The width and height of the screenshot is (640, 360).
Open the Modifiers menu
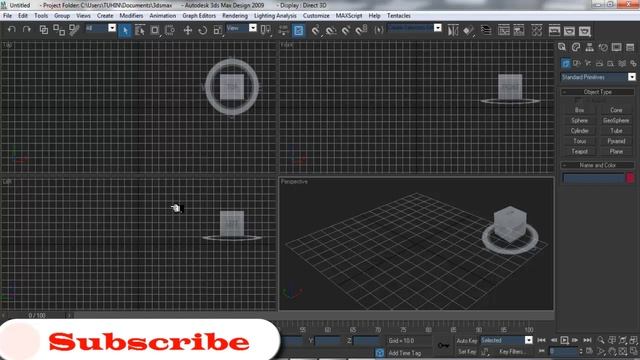pos(131,16)
